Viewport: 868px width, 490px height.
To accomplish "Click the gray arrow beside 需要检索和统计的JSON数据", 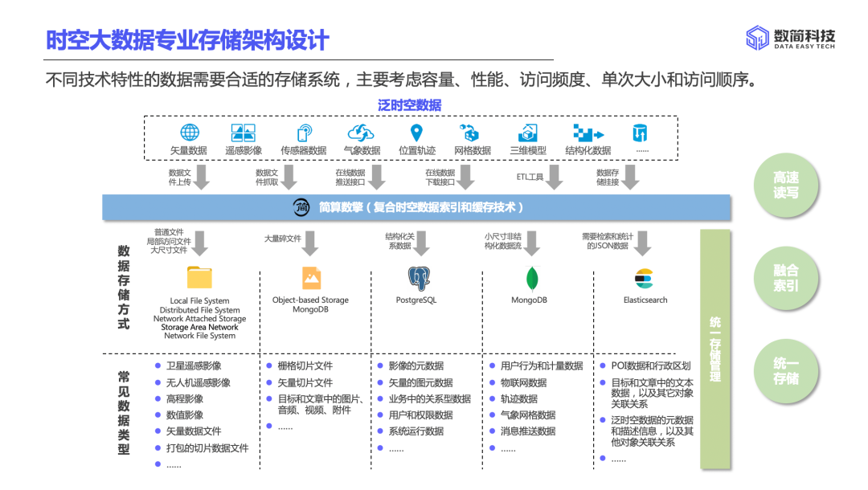I will 643,243.
